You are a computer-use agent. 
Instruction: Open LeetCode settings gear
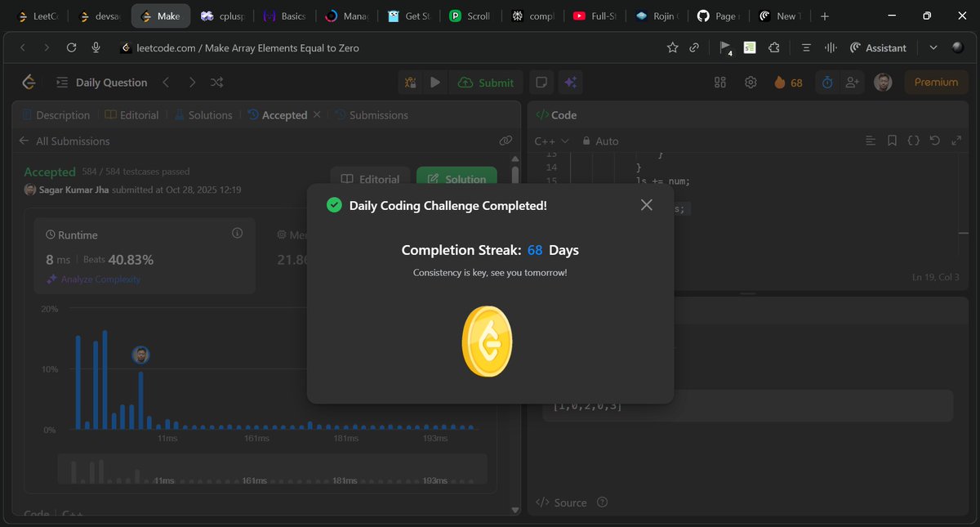pos(751,83)
